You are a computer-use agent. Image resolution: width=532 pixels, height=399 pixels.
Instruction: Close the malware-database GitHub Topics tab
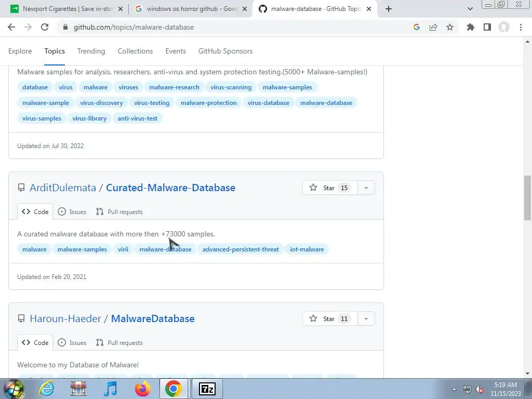click(x=369, y=9)
